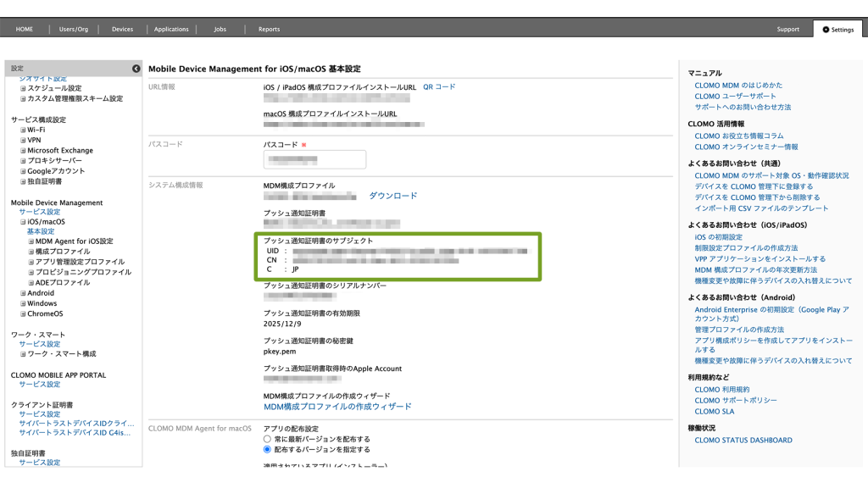Click the ダウンロード link for MDM profile

click(392, 196)
